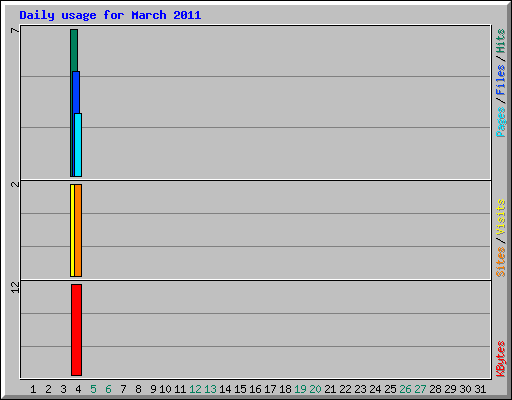Click day 10 on the x-axis
The width and height of the screenshot is (512, 400).
click(165, 389)
